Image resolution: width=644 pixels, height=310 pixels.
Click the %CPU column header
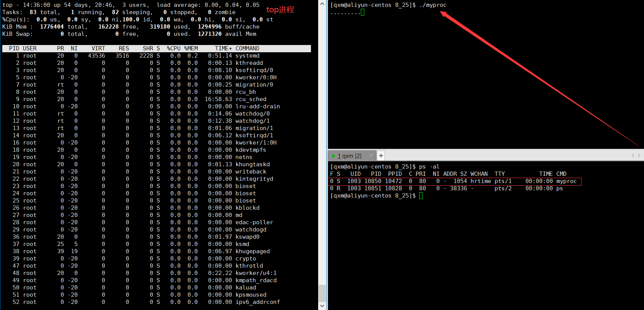coord(174,48)
